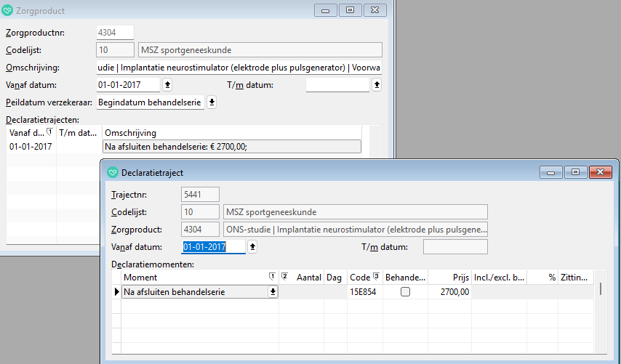Minimize the Zorgproduct window
The image size is (621, 364).
click(326, 10)
